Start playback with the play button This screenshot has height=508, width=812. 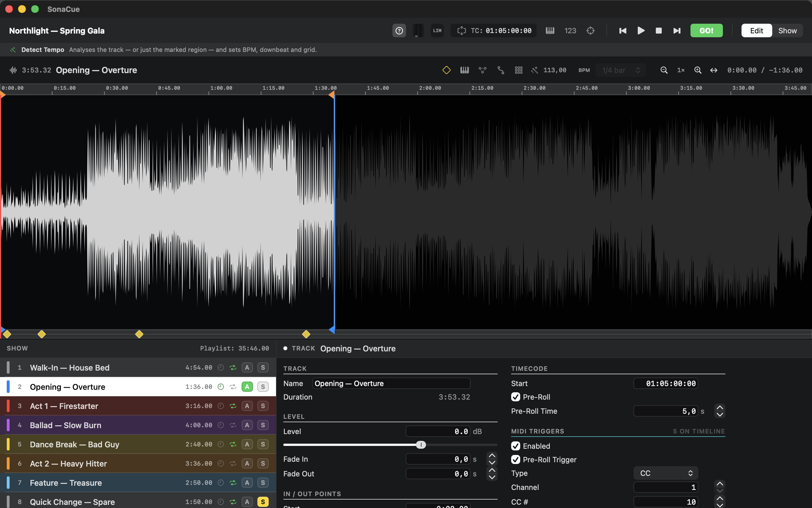tap(641, 30)
